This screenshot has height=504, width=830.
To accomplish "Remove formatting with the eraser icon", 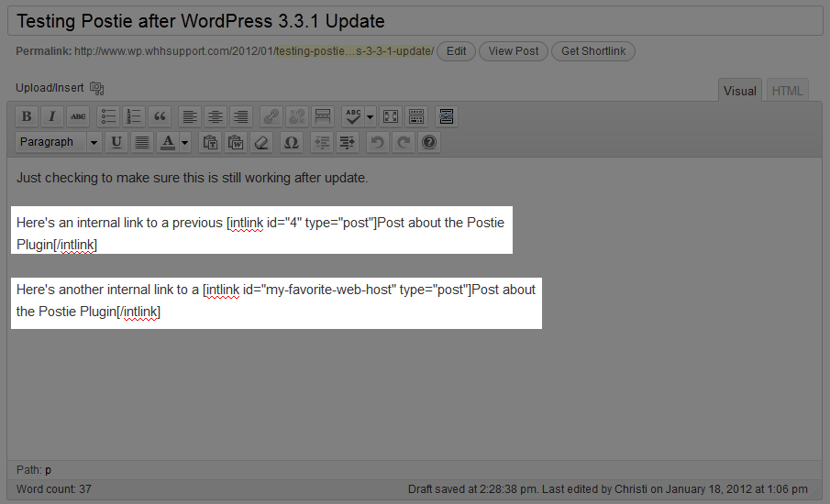I will (261, 142).
